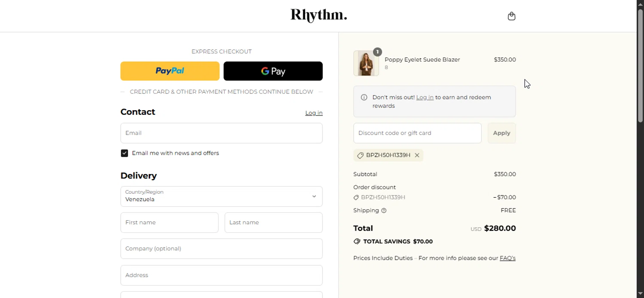Uncheck Email me with news and offers

125,153
